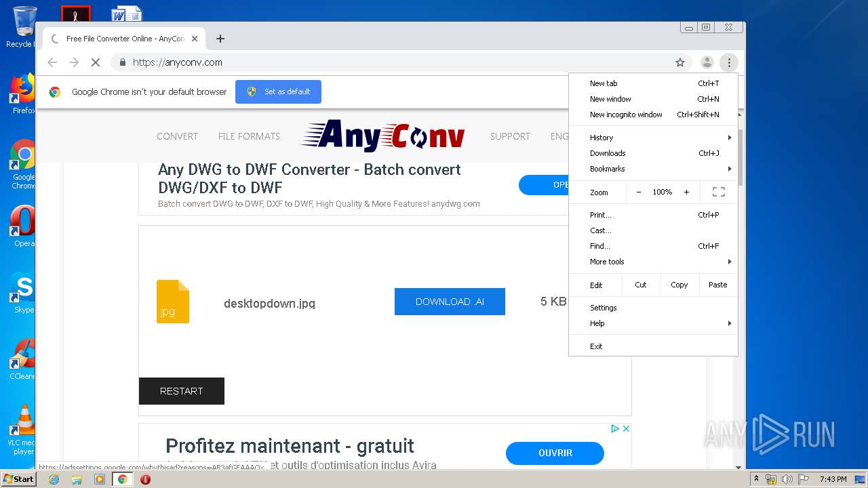The width and height of the screenshot is (868, 488).
Task: Click Cut in Edit row
Action: coord(641,285)
